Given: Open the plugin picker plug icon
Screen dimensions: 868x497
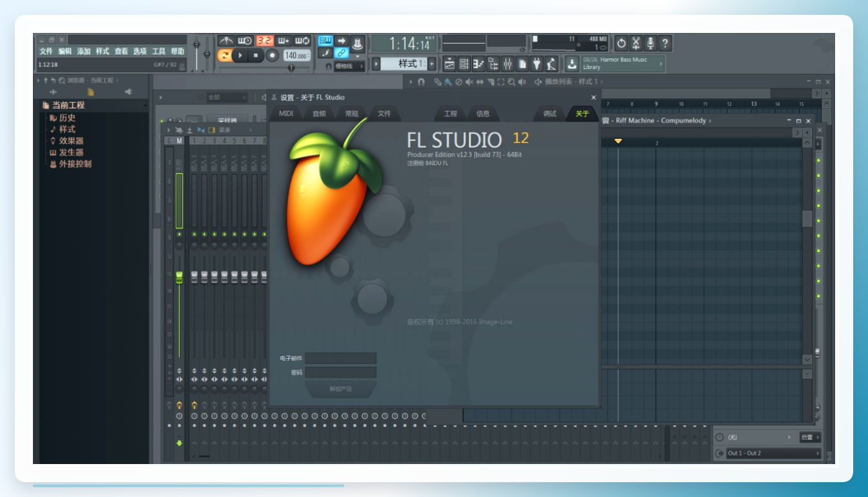Looking at the screenshot, I should pyautogui.click(x=537, y=63).
